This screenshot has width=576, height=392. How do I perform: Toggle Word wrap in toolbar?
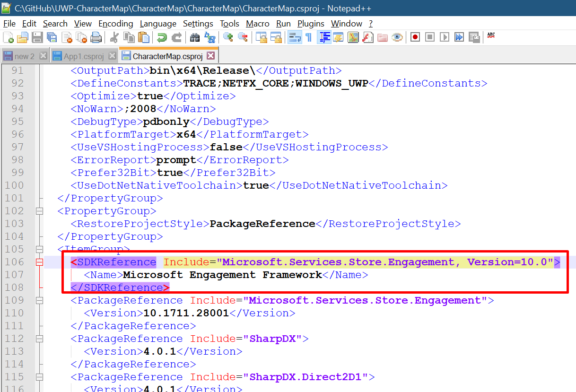coord(295,37)
